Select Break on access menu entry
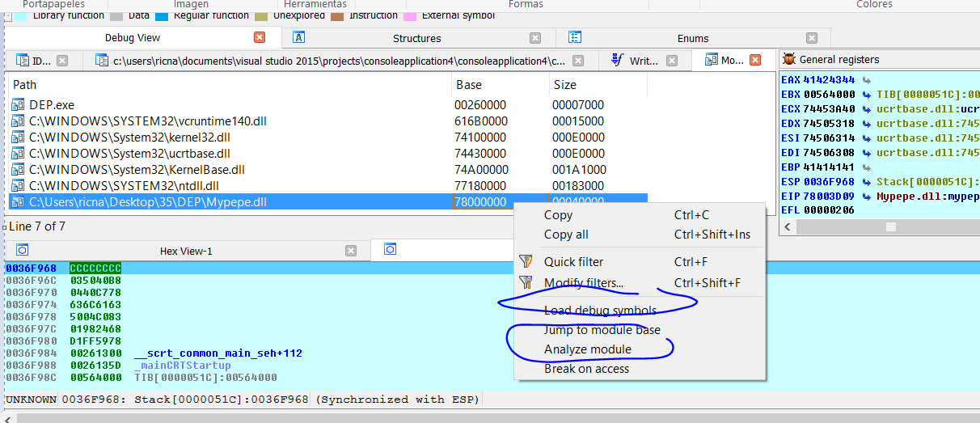The height and width of the screenshot is (423, 980). [586, 369]
